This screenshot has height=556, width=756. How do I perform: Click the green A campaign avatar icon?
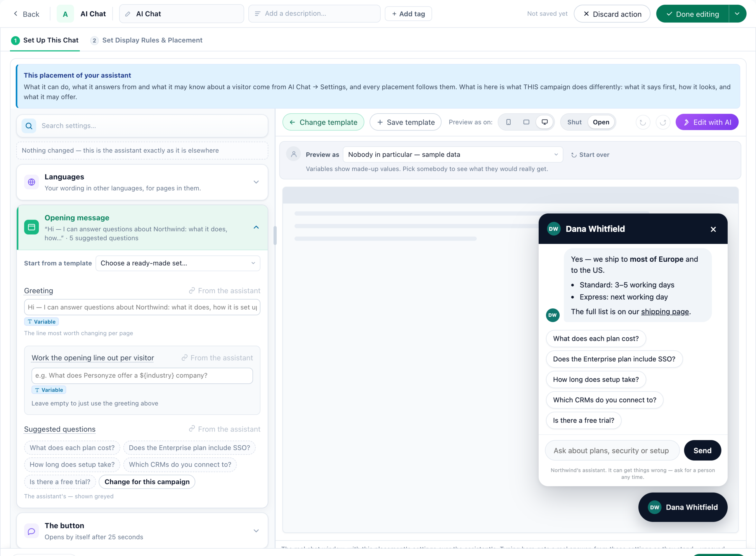pos(65,14)
